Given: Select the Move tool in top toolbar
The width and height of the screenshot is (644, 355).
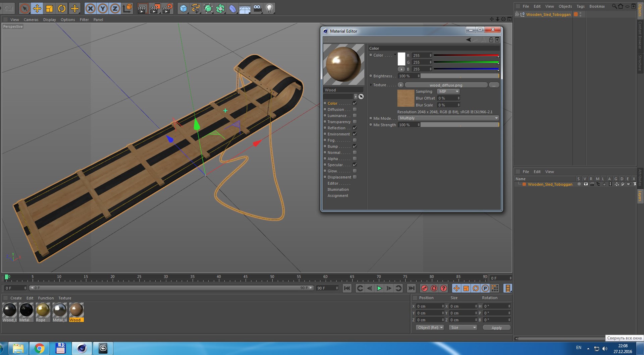Looking at the screenshot, I should point(37,8).
